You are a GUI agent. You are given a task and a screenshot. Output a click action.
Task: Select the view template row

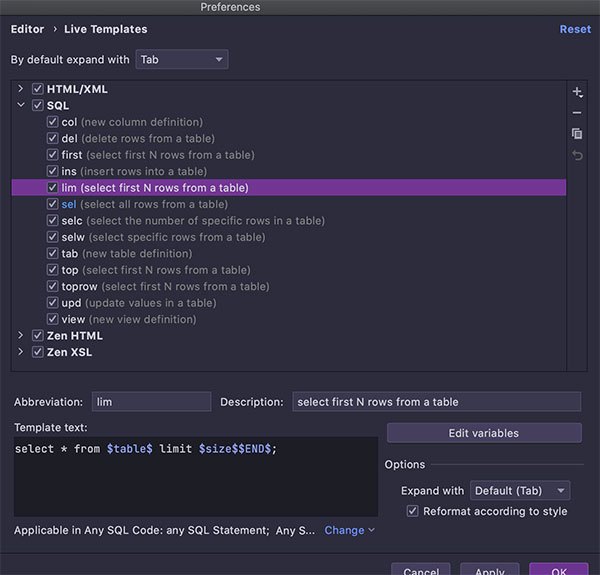289,319
